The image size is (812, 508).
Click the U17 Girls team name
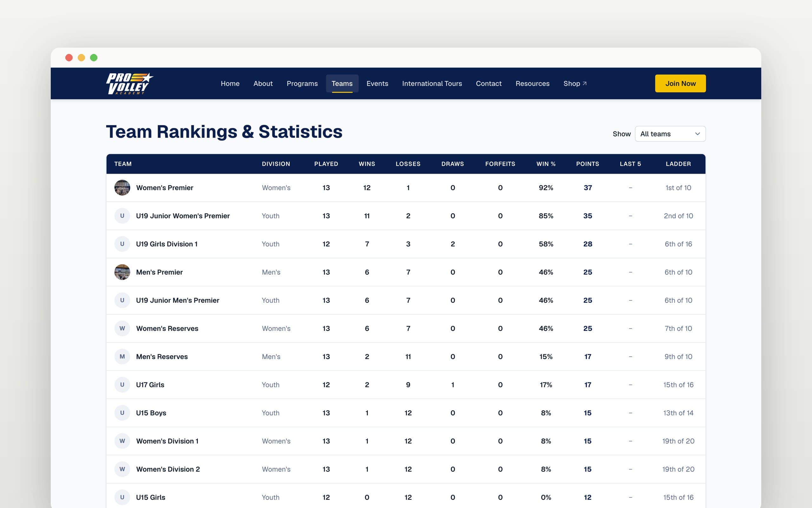(x=150, y=385)
